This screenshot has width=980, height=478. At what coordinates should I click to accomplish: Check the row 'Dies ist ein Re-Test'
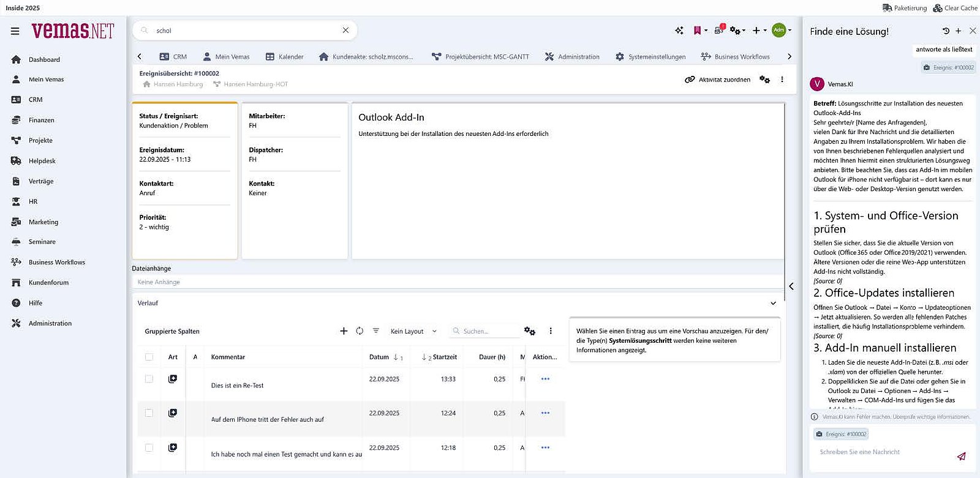pyautogui.click(x=149, y=379)
